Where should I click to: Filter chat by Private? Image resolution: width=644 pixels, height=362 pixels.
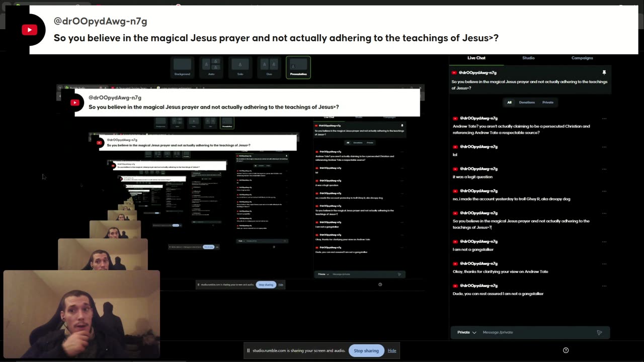[548, 102]
